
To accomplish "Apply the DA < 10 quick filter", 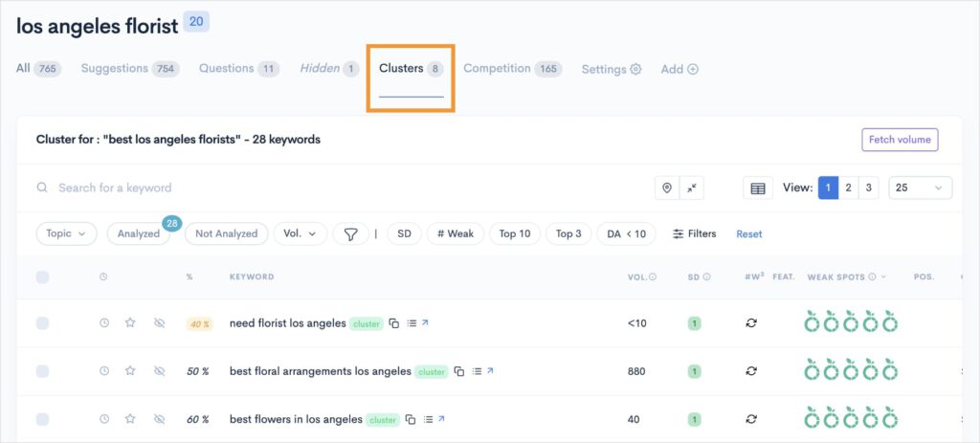I will [626, 233].
